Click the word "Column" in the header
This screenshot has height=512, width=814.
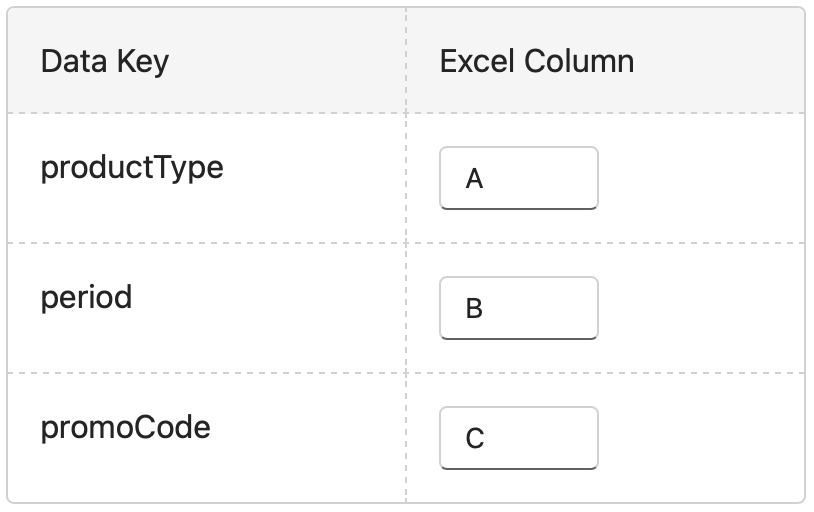[x=584, y=61]
